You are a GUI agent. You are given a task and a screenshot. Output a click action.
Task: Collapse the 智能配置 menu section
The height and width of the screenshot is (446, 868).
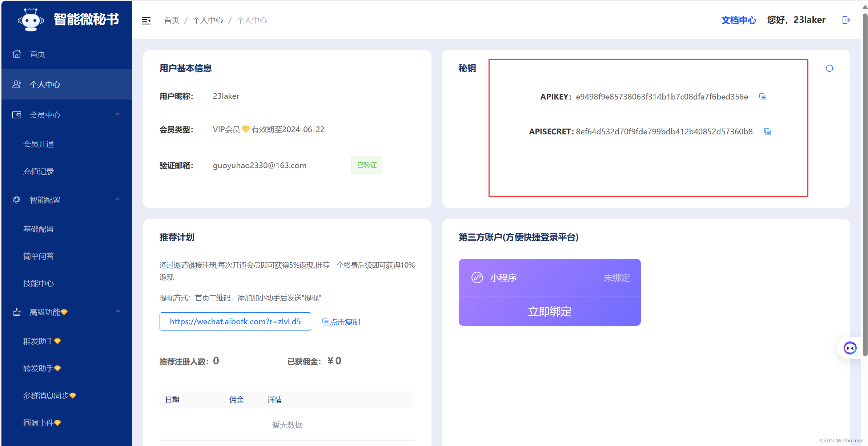(x=118, y=199)
